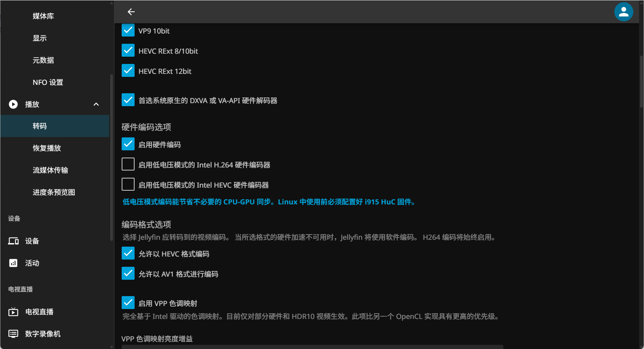This screenshot has height=349, width=644.
Task: Disable 启用 VPP 色调映射 checkbox
Action: [x=128, y=303]
